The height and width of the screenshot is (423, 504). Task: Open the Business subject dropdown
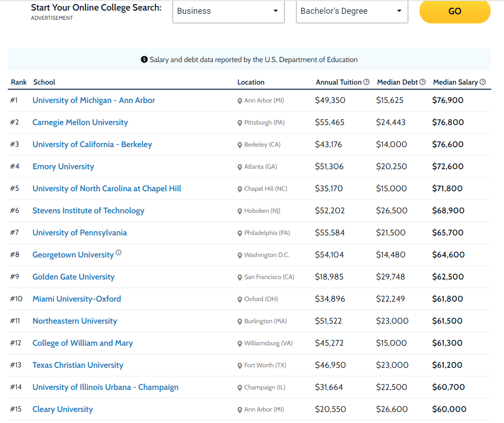click(228, 11)
